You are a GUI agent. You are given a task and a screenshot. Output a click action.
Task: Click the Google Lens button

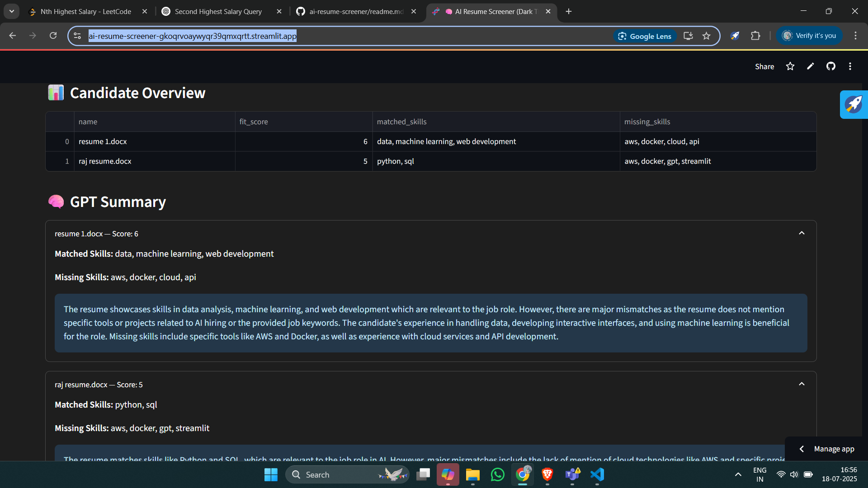645,36
